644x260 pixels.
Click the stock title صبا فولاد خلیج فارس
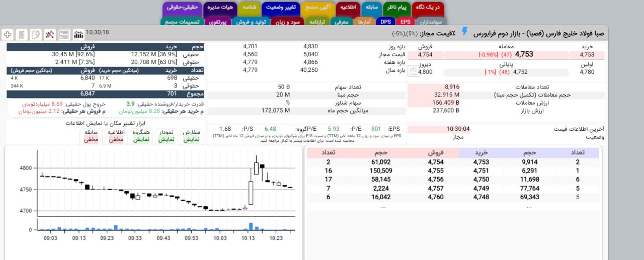pyautogui.click(x=538, y=33)
